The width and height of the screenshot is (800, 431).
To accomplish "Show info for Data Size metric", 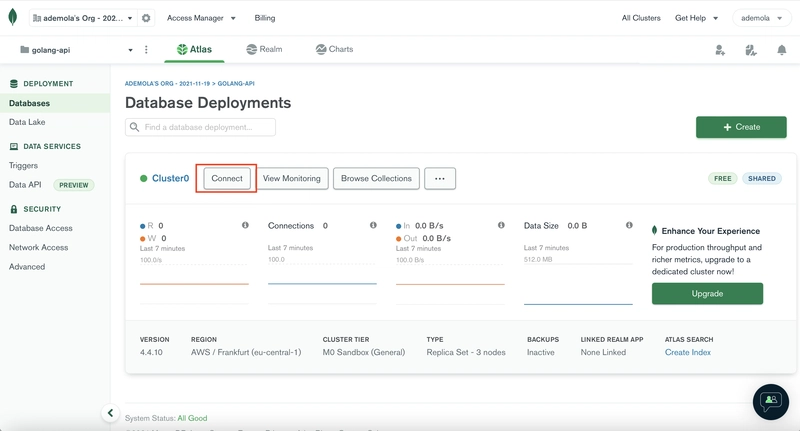I will (x=629, y=225).
